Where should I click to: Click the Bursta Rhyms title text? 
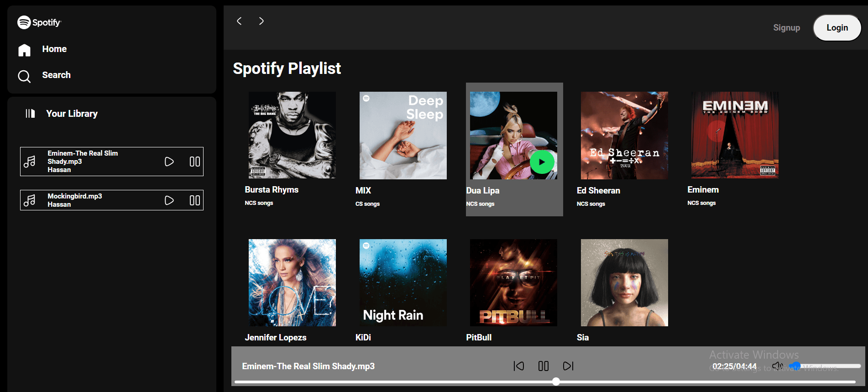272,190
